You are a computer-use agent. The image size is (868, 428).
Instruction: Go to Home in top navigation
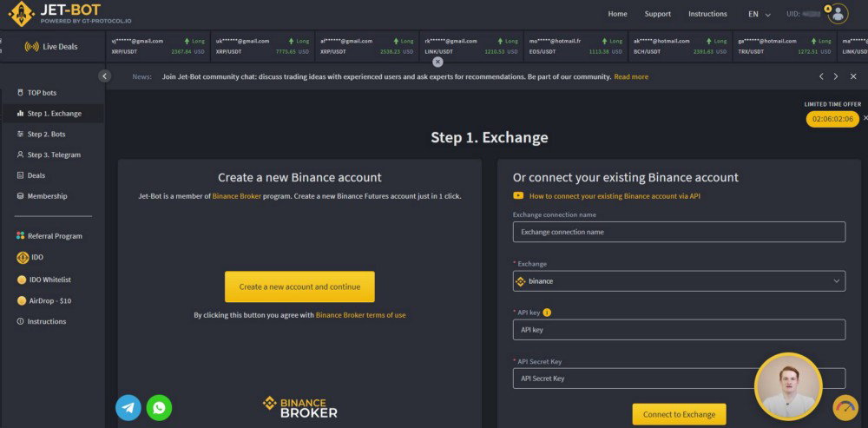click(617, 14)
